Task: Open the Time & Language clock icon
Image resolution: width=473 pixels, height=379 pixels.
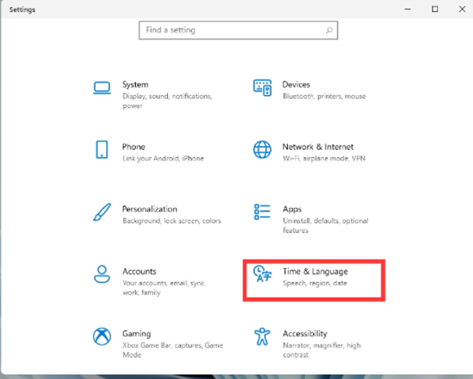Action: tap(262, 274)
